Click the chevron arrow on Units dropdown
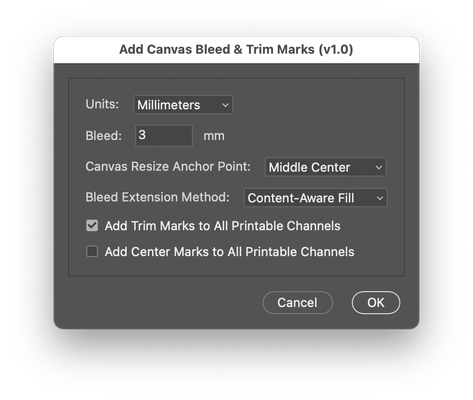 [x=225, y=105]
